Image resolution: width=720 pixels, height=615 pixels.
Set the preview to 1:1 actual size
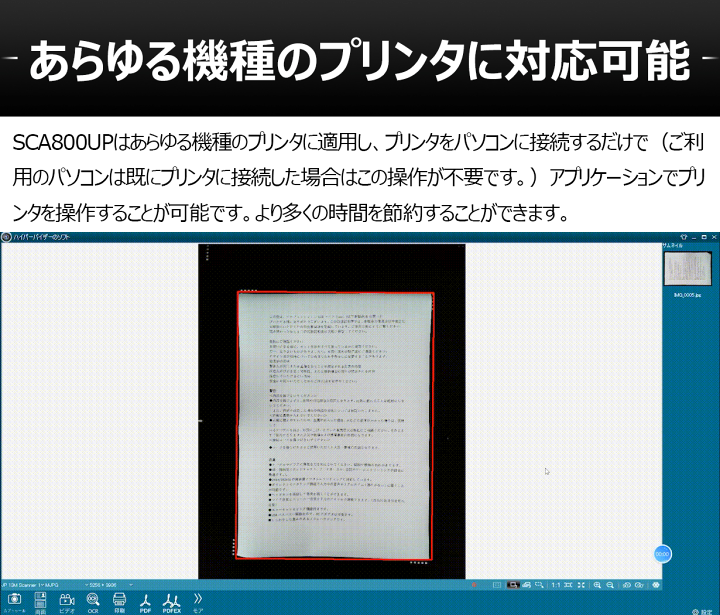(x=556, y=584)
